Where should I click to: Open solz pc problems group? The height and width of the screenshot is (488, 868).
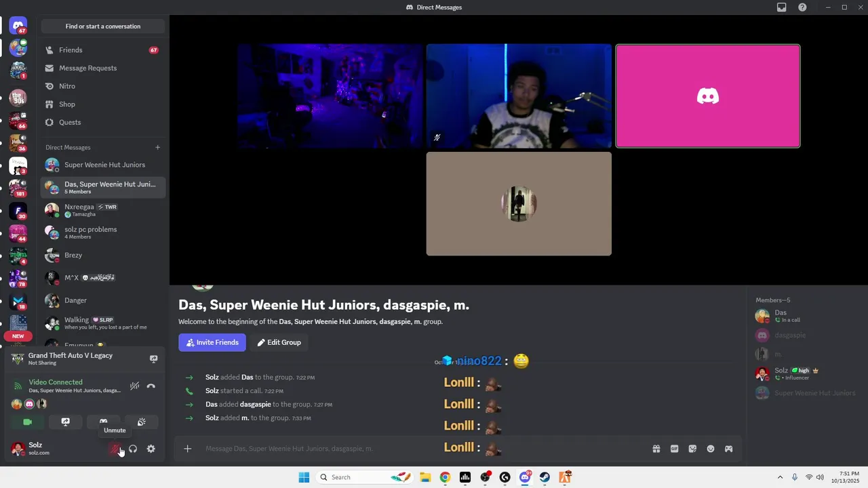click(103, 232)
